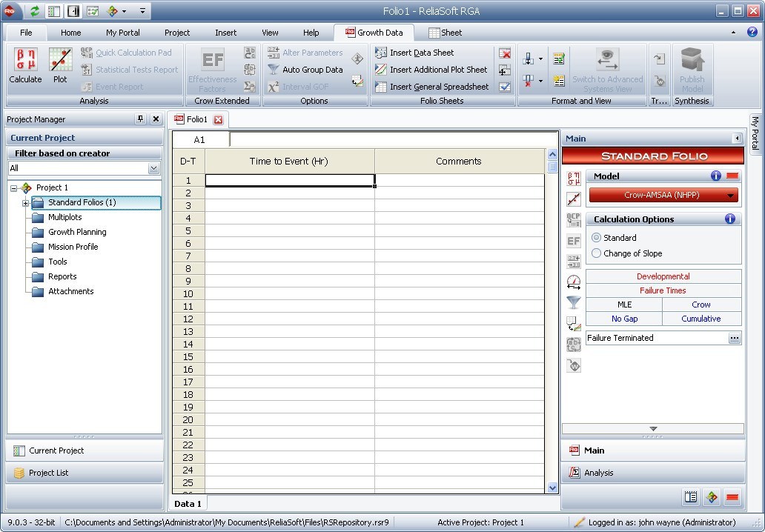Screen dimensions: 765x532
Task: Click the info icon beside Calculation Options
Action: point(730,219)
